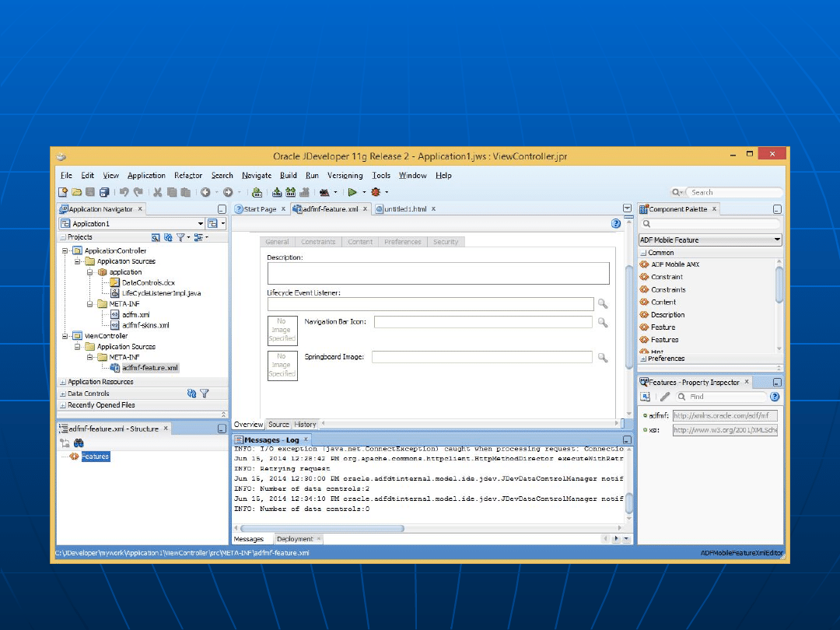840x630 pixels.
Task: Select adfmf-skins.xml in the tree
Action: click(145, 325)
